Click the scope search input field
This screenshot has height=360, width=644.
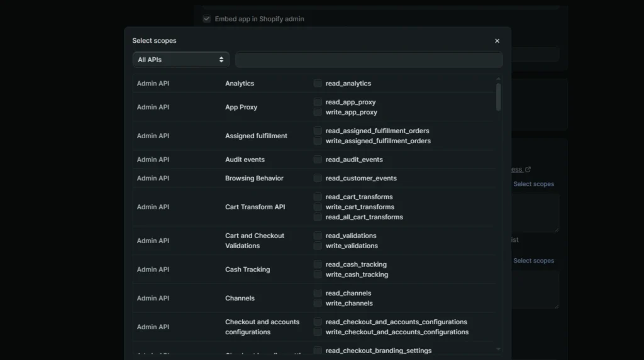pyautogui.click(x=369, y=60)
